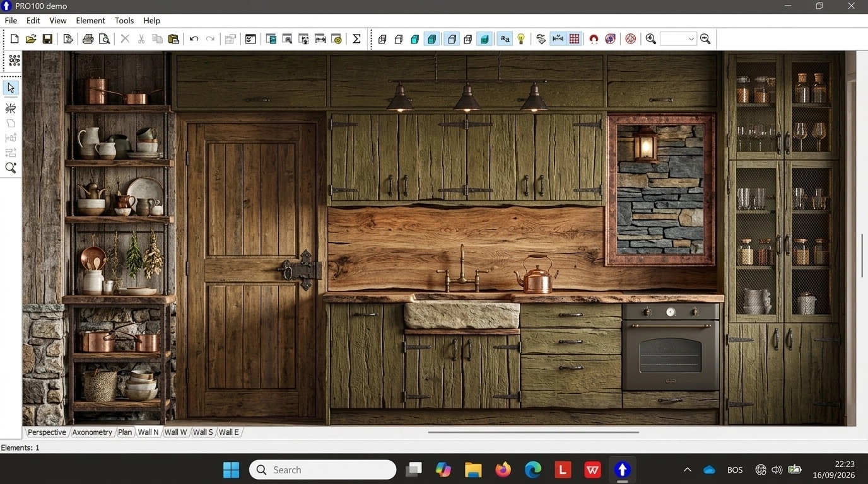
Task: Click the Open folder icon
Action: coord(31,39)
